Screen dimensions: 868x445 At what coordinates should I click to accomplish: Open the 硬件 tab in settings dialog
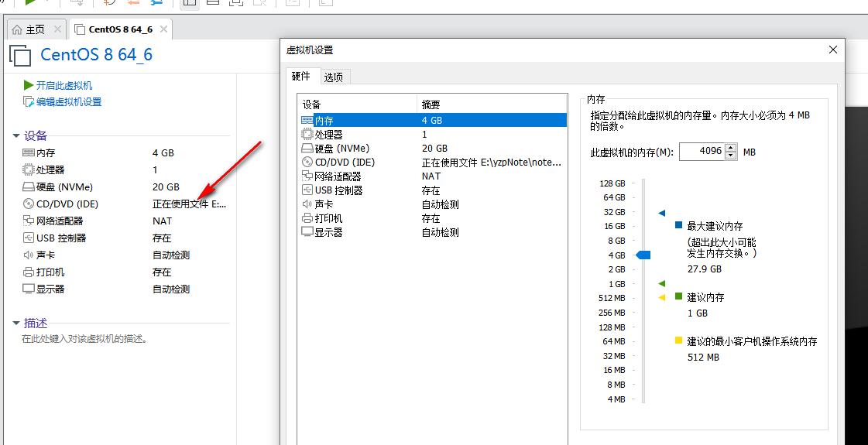click(x=301, y=77)
